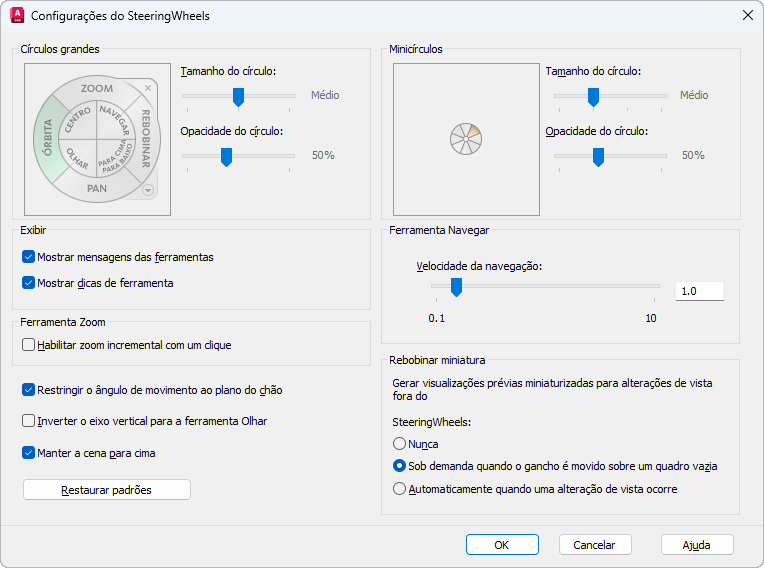Click mini wheel size slider thumb
The height and width of the screenshot is (568, 764).
tap(593, 97)
